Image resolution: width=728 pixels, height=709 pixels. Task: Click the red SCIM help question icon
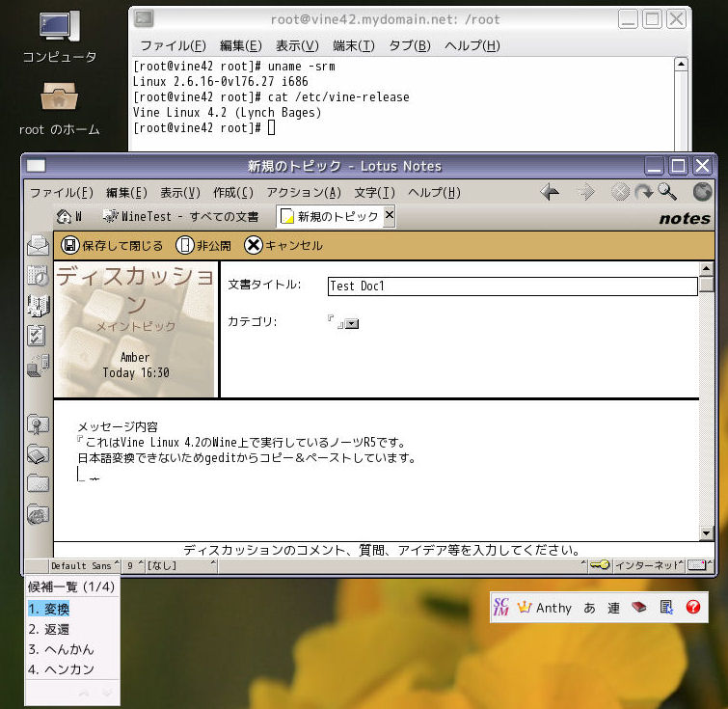693,607
